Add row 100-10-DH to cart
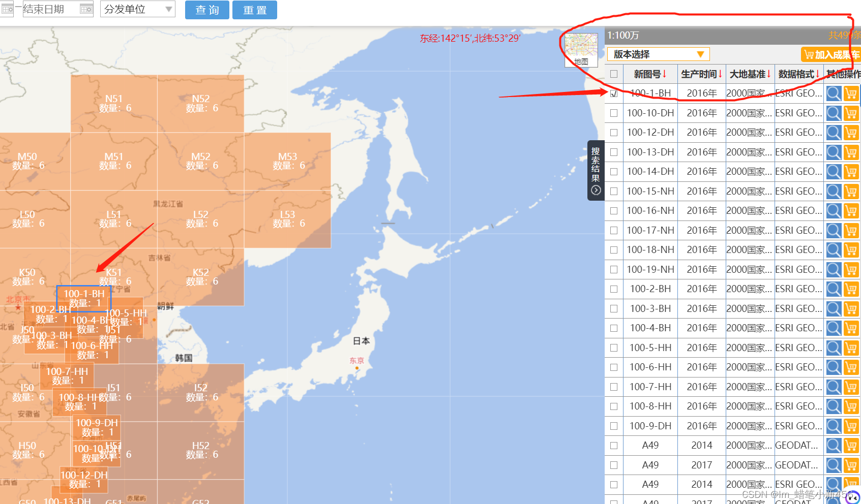Viewport: 861px width, 504px height. [851, 113]
